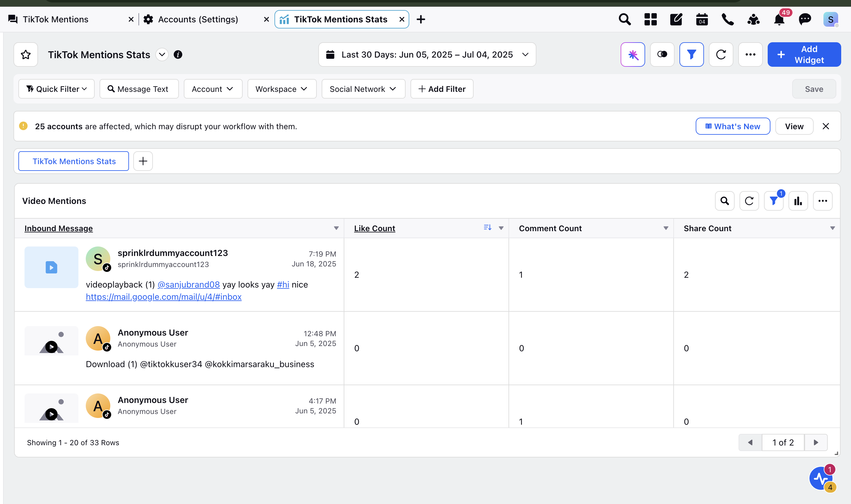Toggle the dark mode switch icon
Image resolution: width=851 pixels, height=504 pixels.
click(x=662, y=54)
